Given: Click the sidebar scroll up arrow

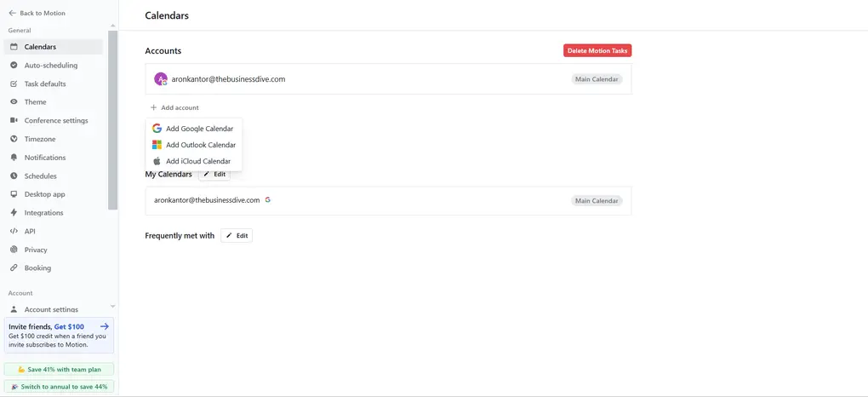Looking at the screenshot, I should pyautogui.click(x=113, y=26).
